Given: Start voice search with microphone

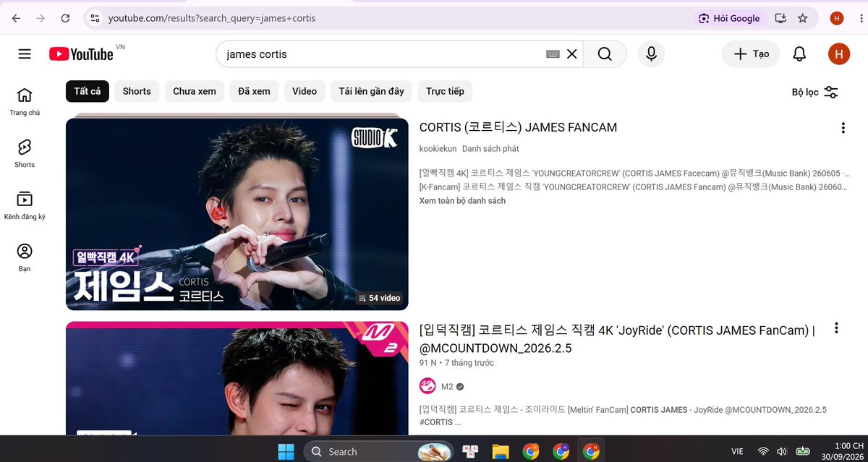Looking at the screenshot, I should pyautogui.click(x=651, y=54).
